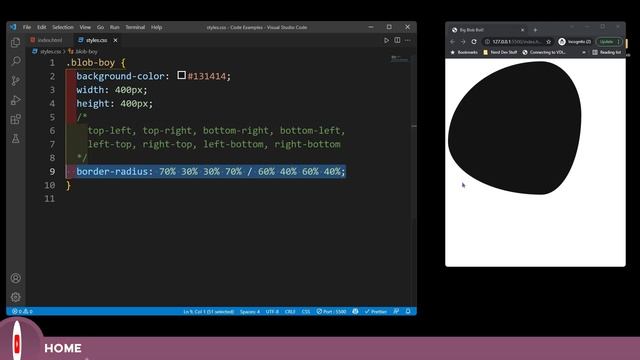Viewport: 640px width, 360px height.
Task: Click the Ln 9, Col 1 cursor position status
Action: (209, 311)
